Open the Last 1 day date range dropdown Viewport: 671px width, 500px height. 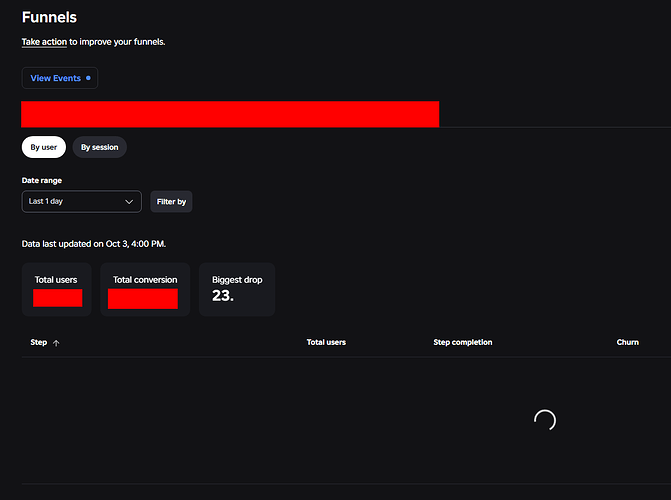pos(82,202)
